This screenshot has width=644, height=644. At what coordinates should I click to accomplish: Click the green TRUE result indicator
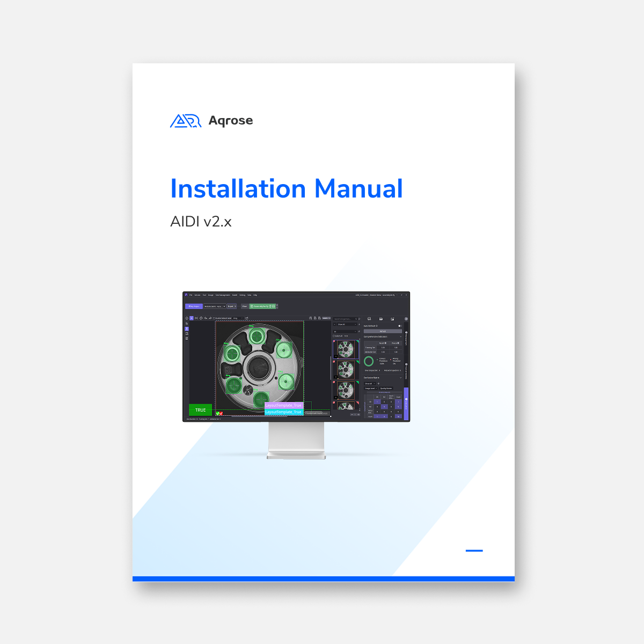tap(200, 410)
